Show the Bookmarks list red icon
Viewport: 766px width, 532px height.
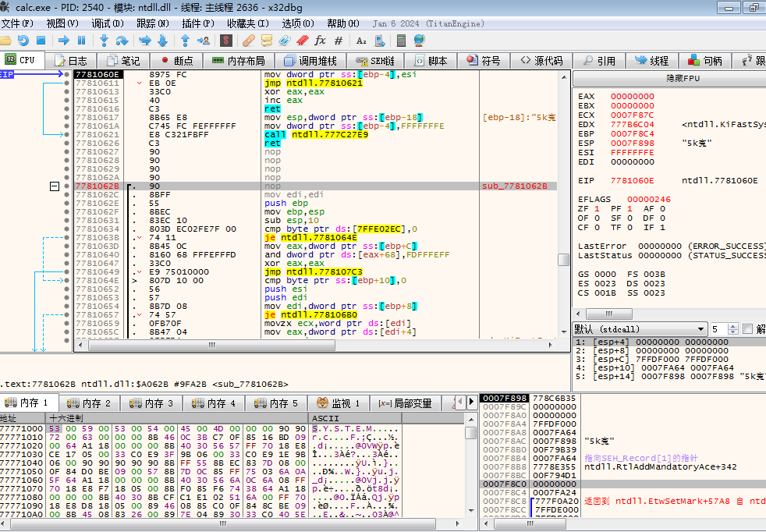tap(303, 41)
